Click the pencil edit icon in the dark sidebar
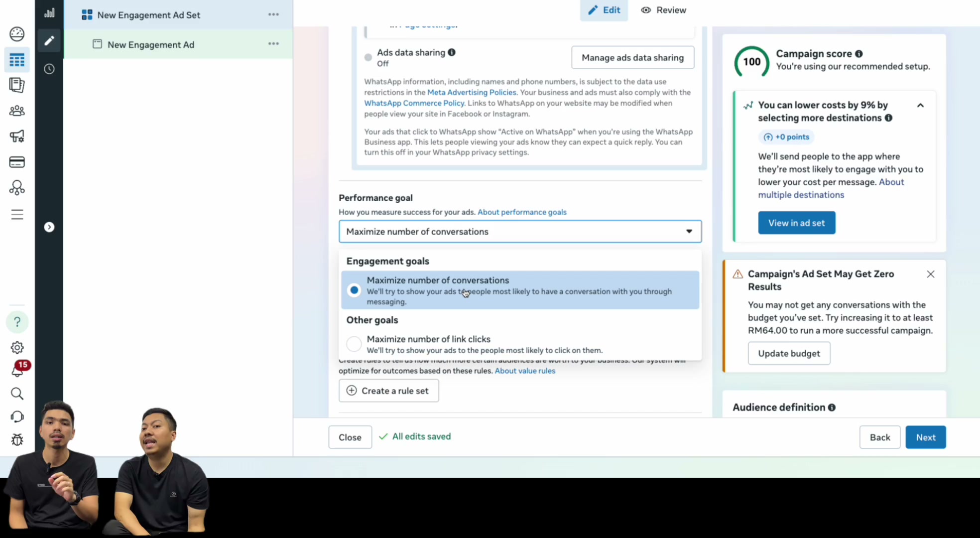 pos(49,40)
